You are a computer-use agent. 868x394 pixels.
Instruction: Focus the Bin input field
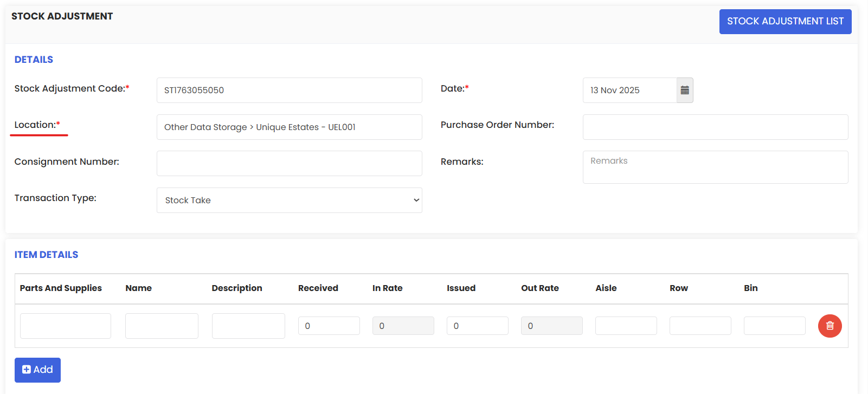[x=775, y=326]
